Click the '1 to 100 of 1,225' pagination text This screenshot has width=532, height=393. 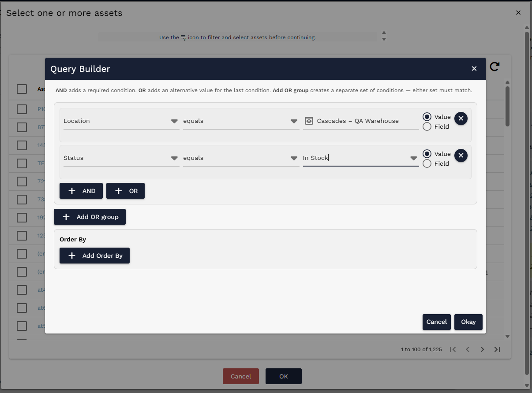coord(421,349)
